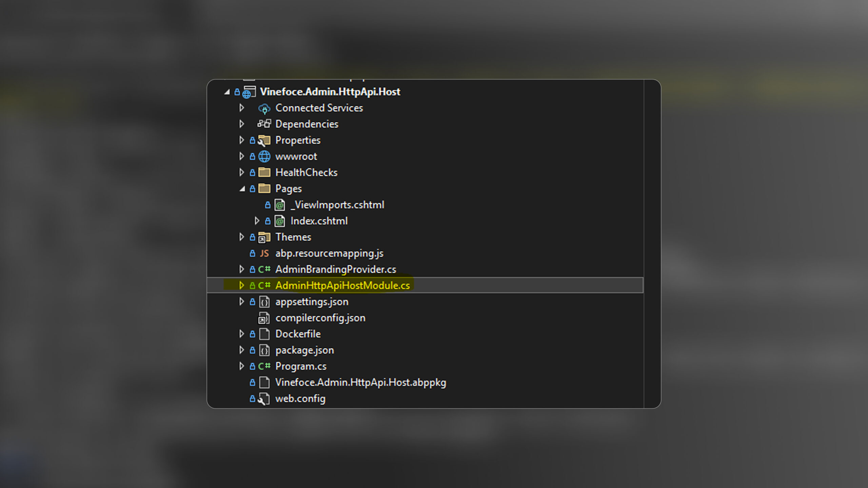Open web.config file

300,399
